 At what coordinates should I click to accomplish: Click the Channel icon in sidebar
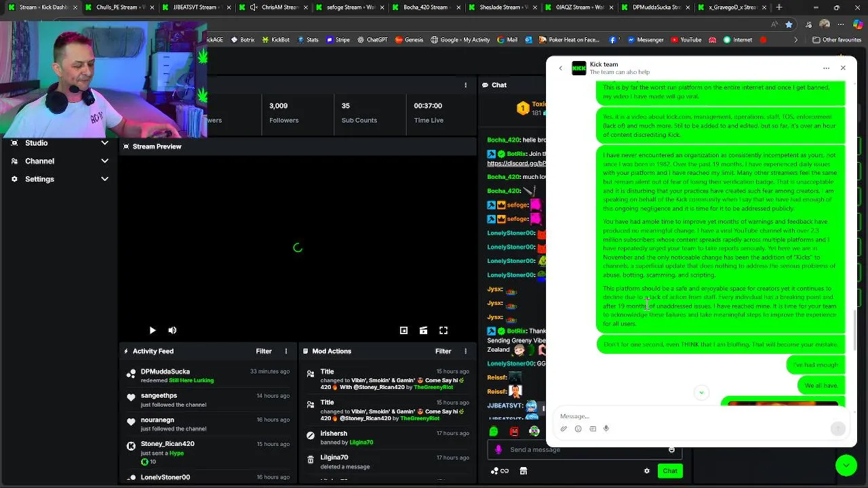point(14,161)
